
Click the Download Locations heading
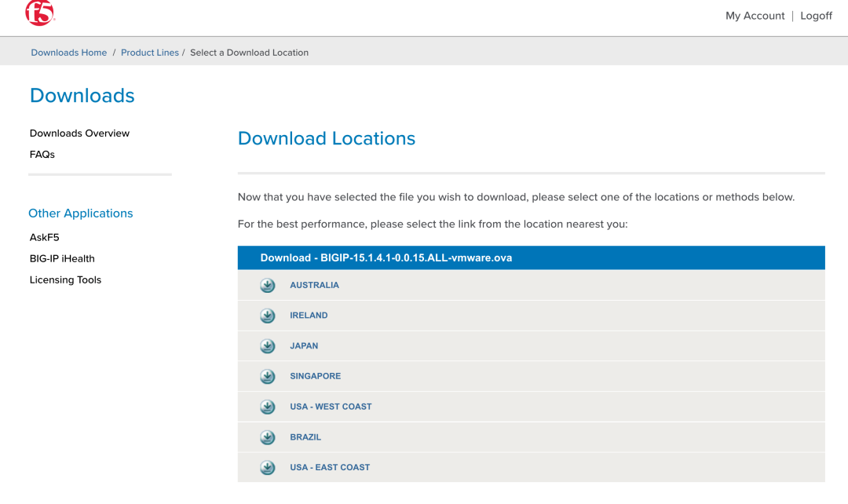[x=327, y=138]
